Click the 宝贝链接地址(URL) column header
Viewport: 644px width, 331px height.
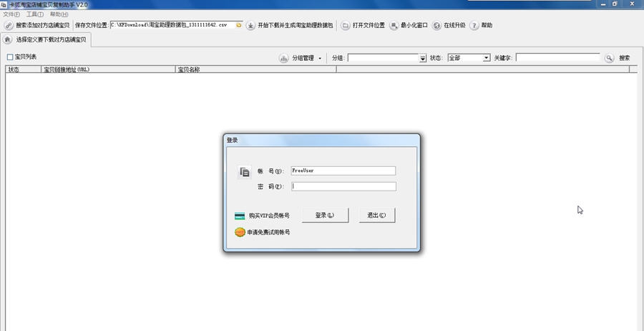tap(109, 69)
